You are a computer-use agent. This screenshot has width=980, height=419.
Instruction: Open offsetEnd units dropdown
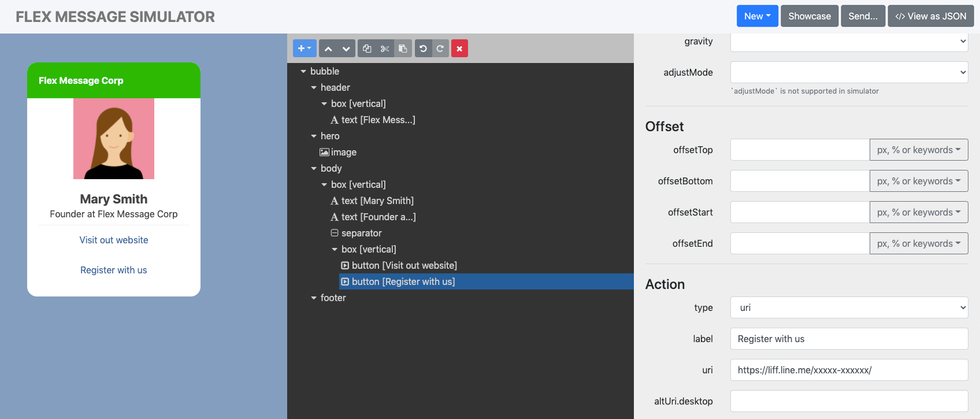(x=919, y=243)
